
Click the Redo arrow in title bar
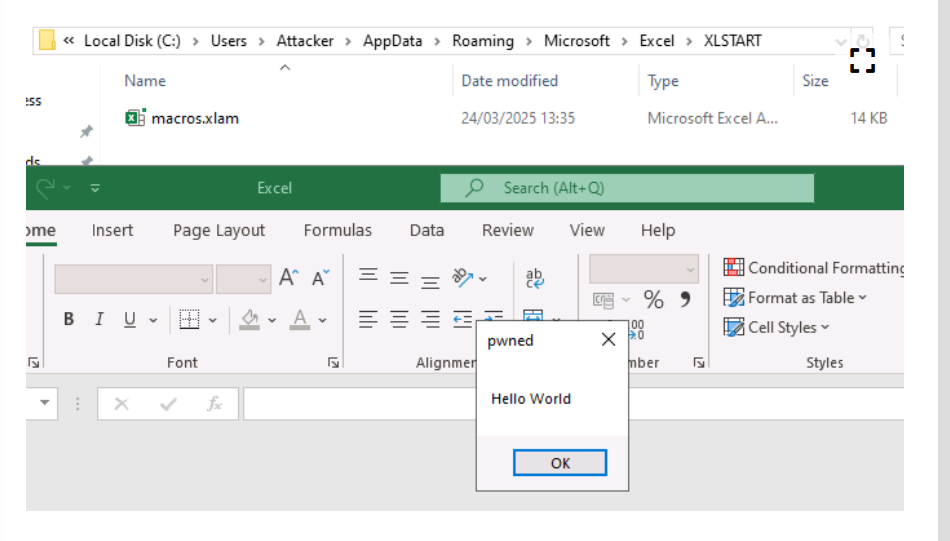click(x=45, y=188)
